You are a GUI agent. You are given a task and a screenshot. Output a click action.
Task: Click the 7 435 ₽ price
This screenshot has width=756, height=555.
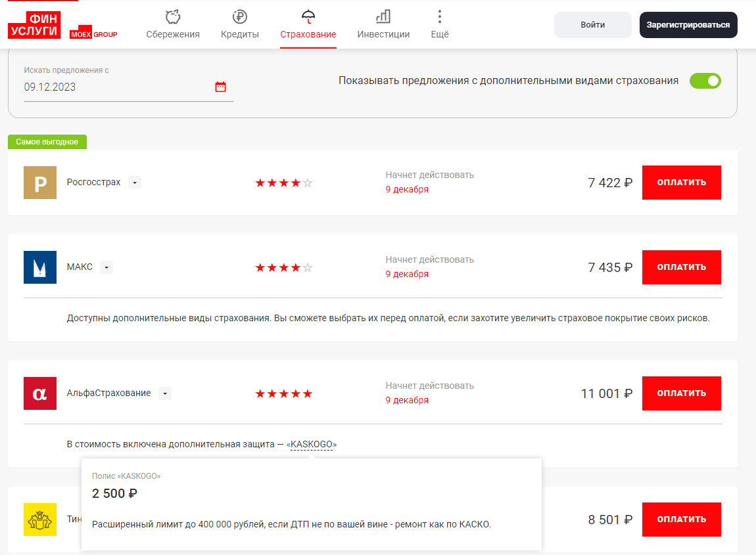(x=610, y=267)
